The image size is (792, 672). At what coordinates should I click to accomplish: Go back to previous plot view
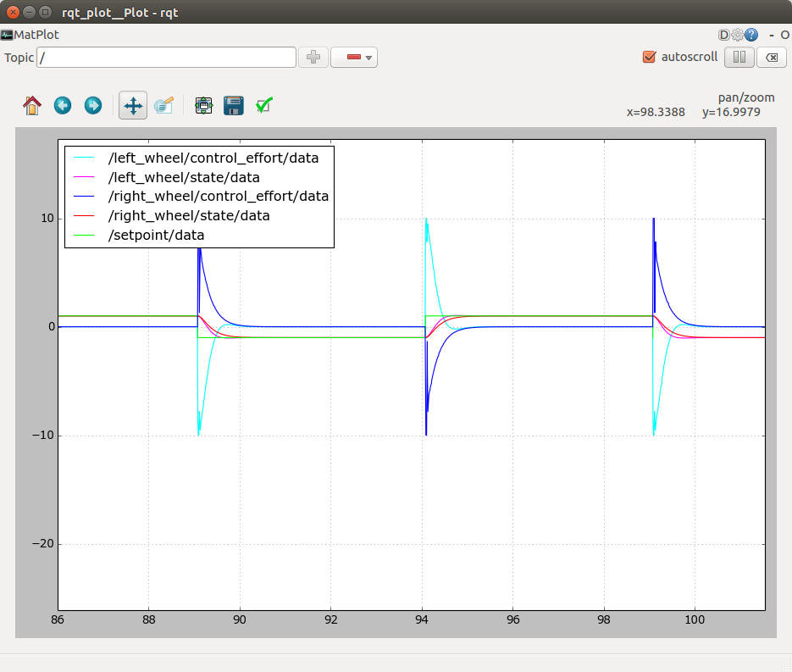coord(63,105)
